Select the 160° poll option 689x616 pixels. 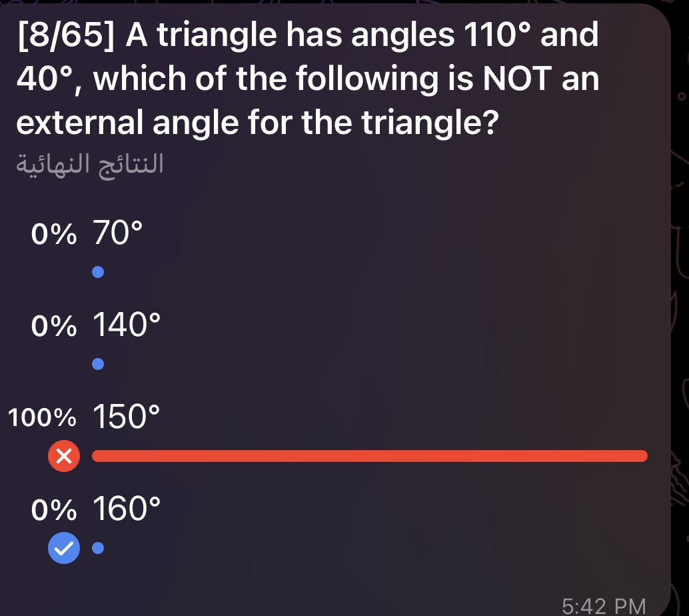coord(127,508)
